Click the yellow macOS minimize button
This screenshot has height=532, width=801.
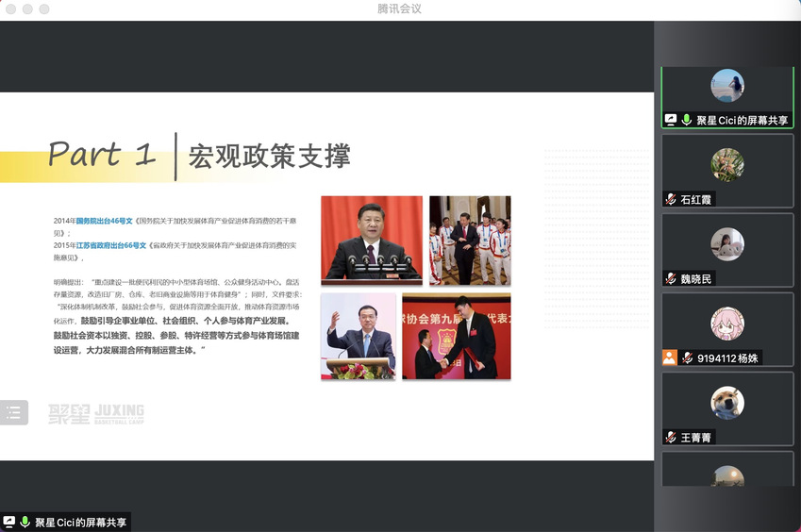28,8
